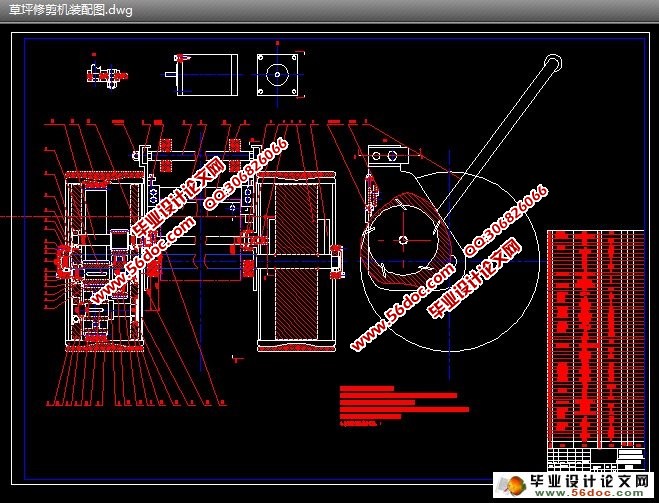Select the red technical requirements text block
Screen dimensions: 659x503
tap(403, 406)
